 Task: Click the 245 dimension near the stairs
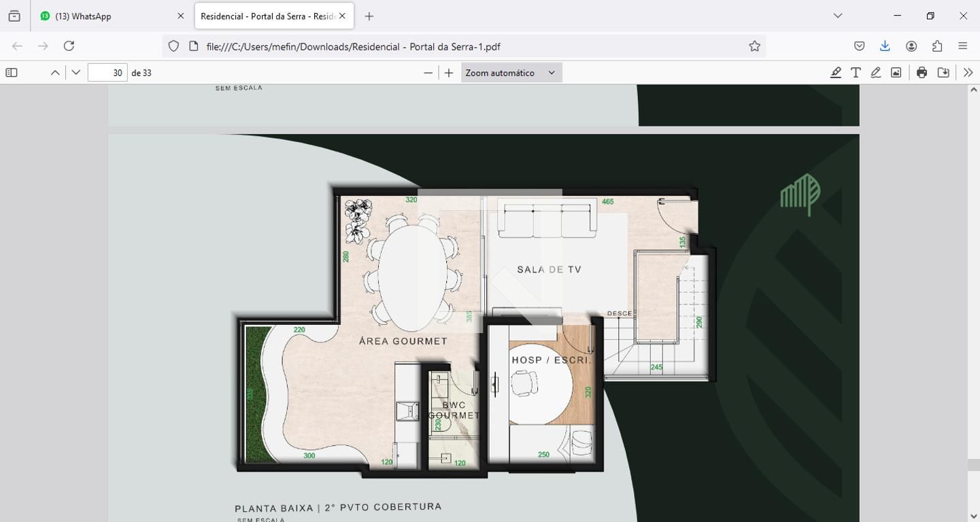656,368
